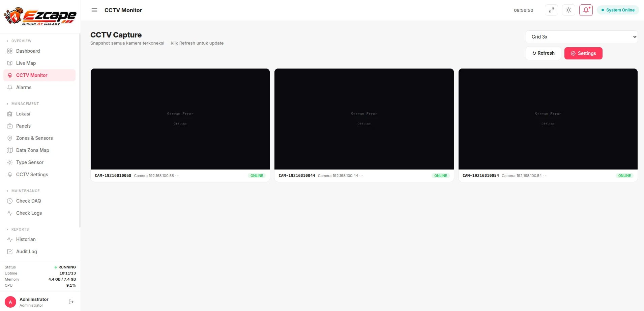Click the Type Sensor sun icon
This screenshot has width=644, height=311.
[10, 162]
